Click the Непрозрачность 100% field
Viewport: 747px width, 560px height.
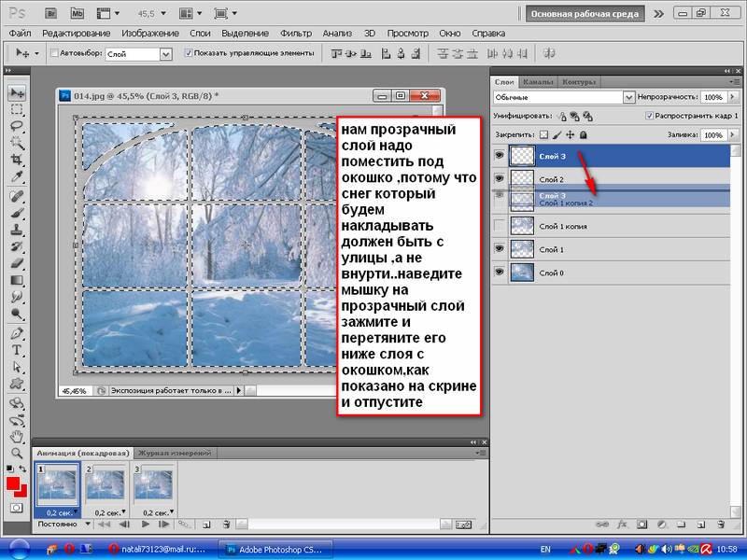point(713,97)
